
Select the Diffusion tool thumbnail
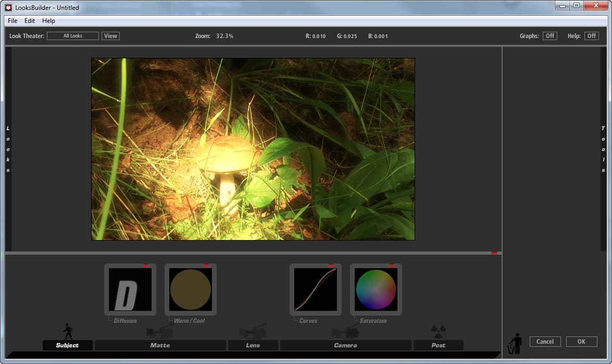[130, 290]
